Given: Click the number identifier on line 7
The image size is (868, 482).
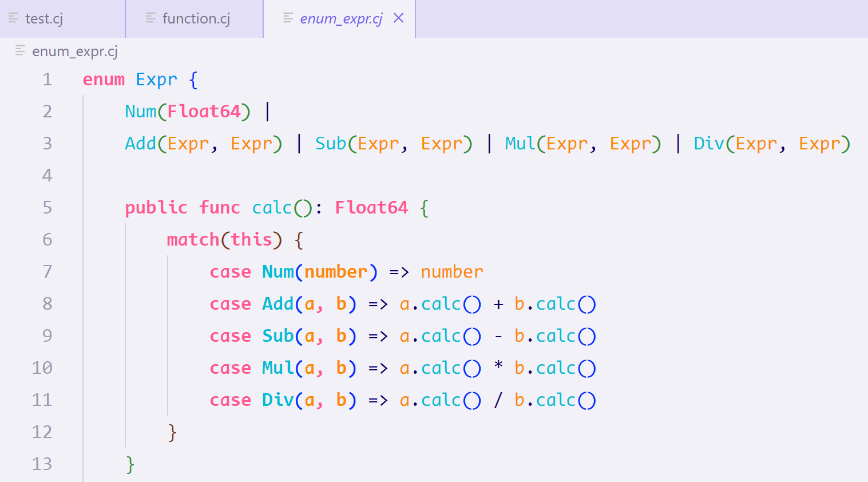Looking at the screenshot, I should (x=451, y=271).
